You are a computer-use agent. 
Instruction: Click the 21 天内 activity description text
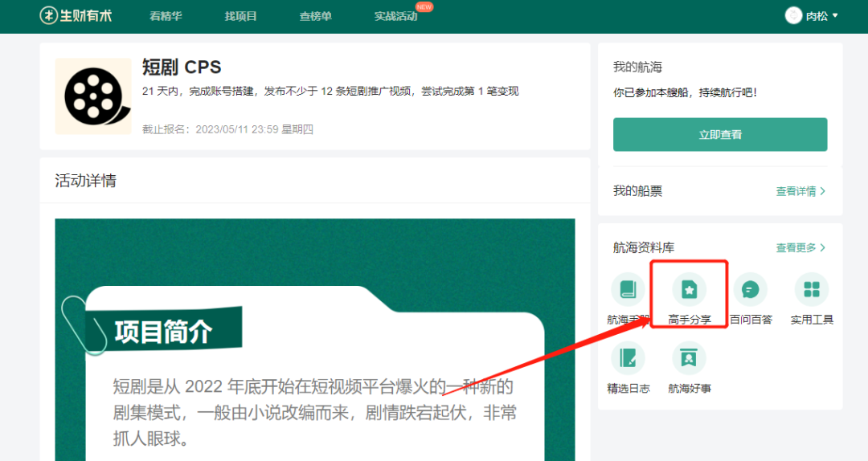coord(330,92)
